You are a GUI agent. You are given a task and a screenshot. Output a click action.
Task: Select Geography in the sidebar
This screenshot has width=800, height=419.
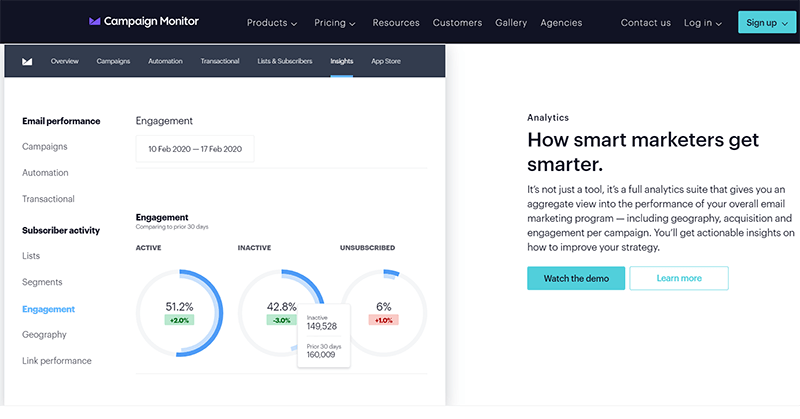44,335
